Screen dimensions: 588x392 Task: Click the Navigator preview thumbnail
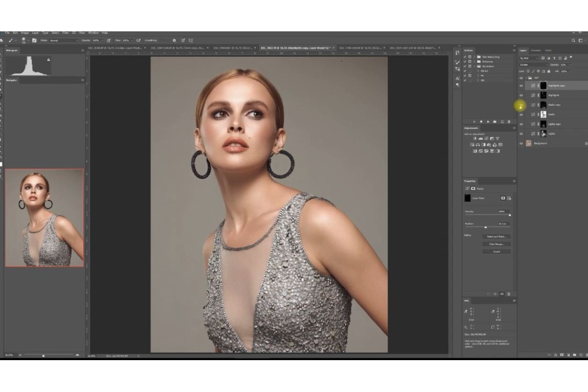coord(44,218)
